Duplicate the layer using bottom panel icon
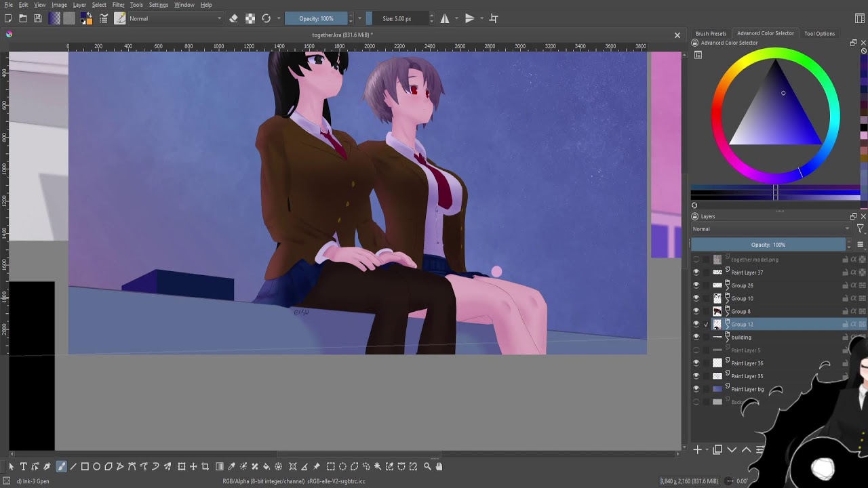 [717, 449]
